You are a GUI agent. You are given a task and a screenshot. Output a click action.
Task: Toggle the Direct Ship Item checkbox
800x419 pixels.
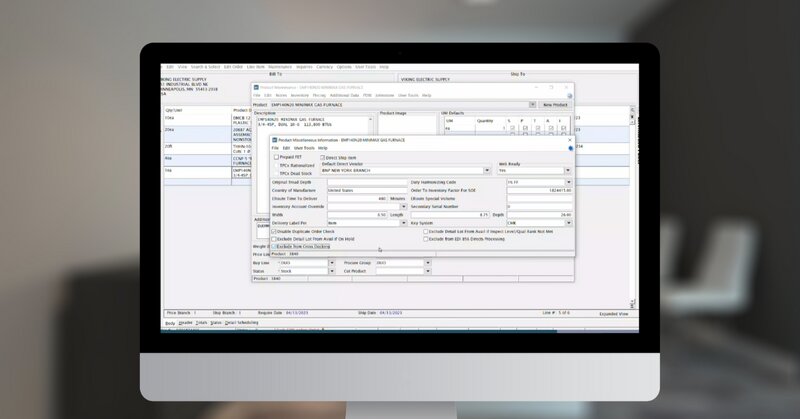click(322, 158)
